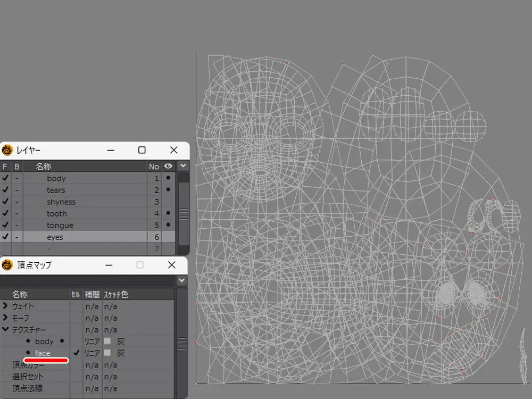Expand the ウェイト (Weight) map group
Screen dimensions: 532x399
pyautogui.click(x=5, y=306)
